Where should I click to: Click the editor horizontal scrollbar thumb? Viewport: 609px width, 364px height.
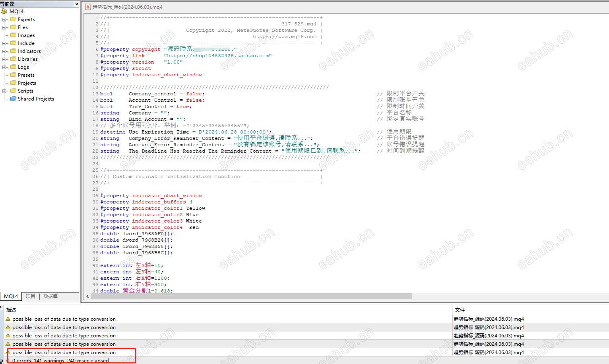coord(251,296)
